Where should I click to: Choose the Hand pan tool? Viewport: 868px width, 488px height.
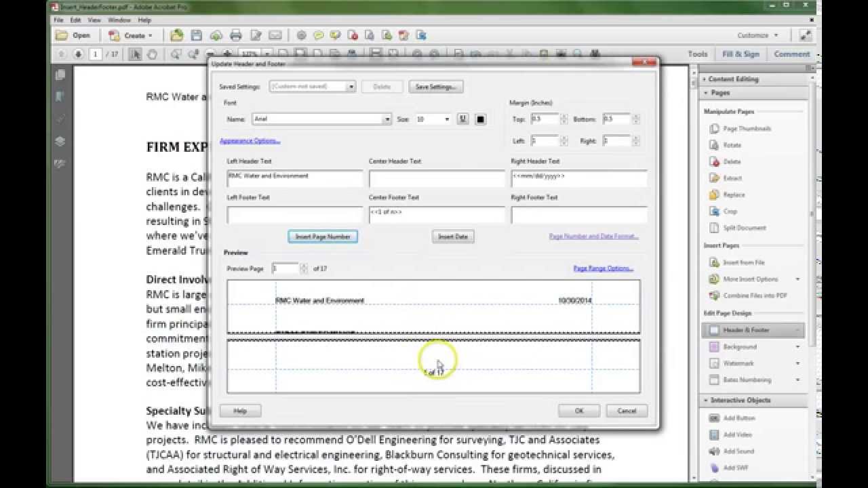pyautogui.click(x=152, y=54)
